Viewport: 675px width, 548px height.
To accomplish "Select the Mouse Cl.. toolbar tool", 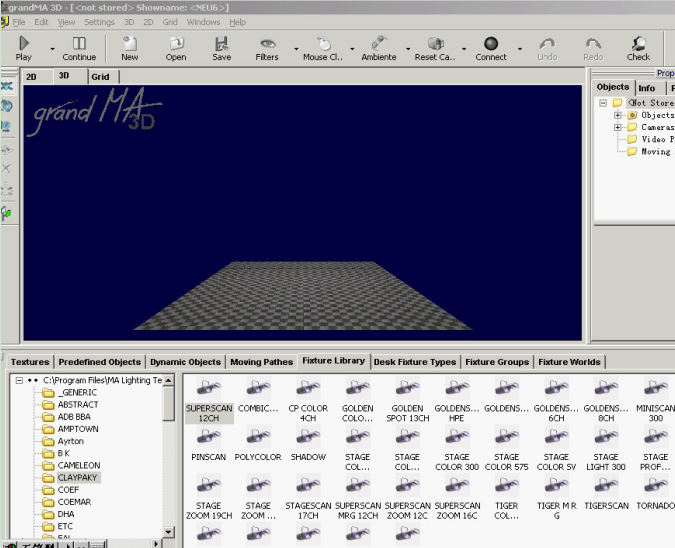I will pos(323,48).
